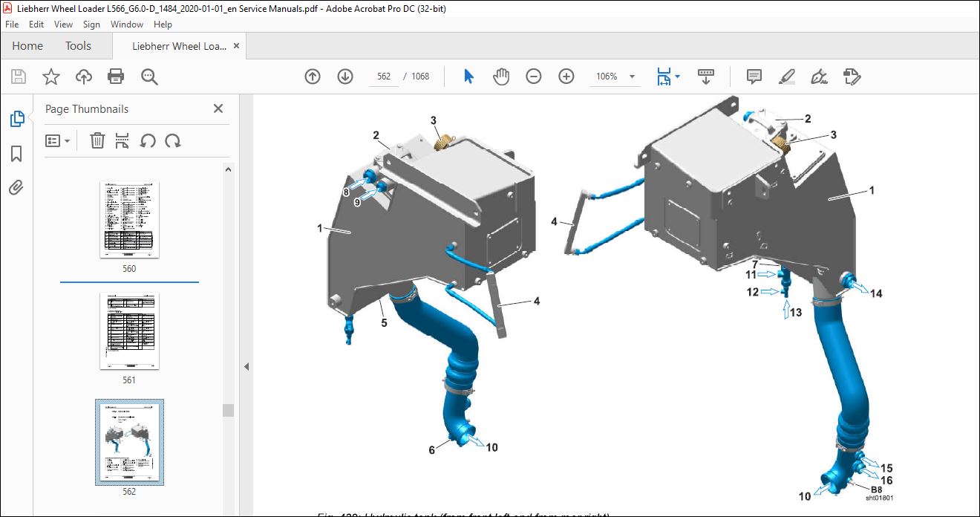This screenshot has width=980, height=517.
Task: Click the B8 label in diagram
Action: pos(876,490)
